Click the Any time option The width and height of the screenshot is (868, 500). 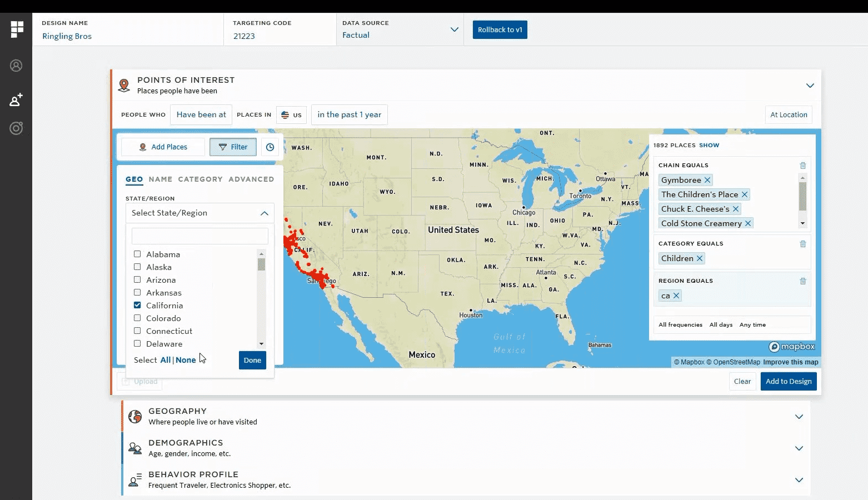click(752, 325)
